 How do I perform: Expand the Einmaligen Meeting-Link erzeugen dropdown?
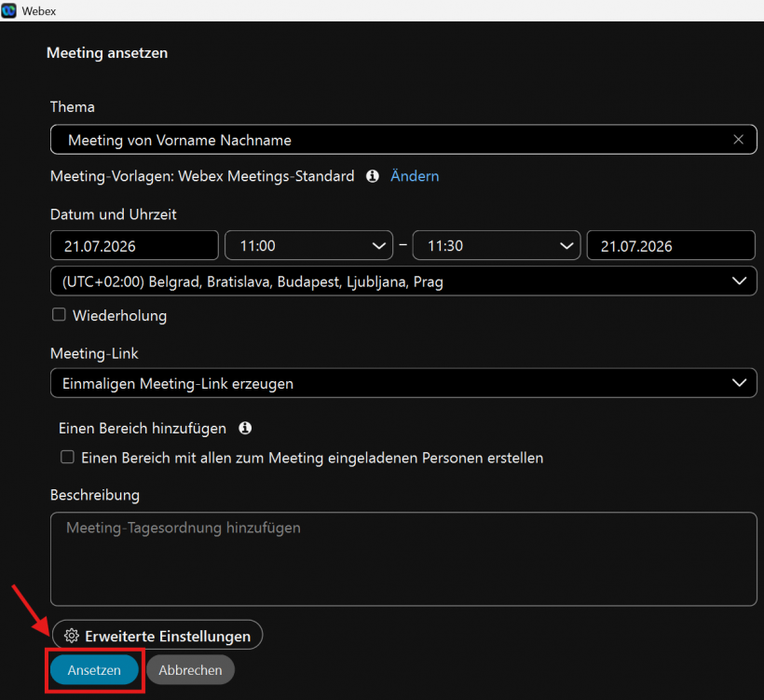pyautogui.click(x=403, y=383)
